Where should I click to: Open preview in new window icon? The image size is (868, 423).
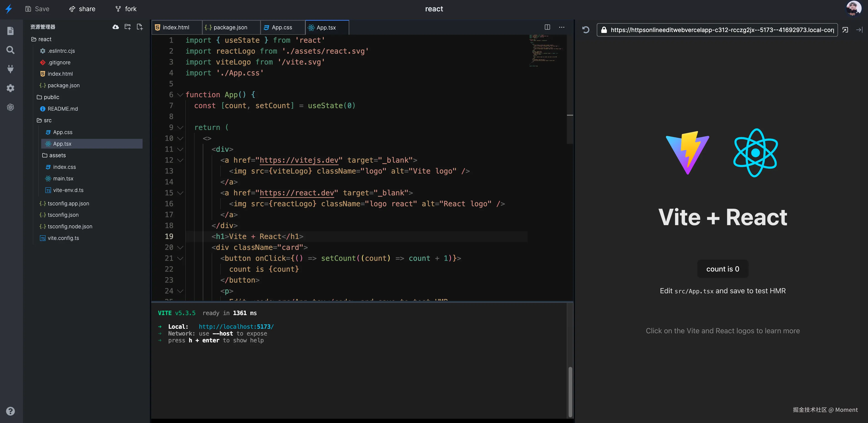point(845,30)
